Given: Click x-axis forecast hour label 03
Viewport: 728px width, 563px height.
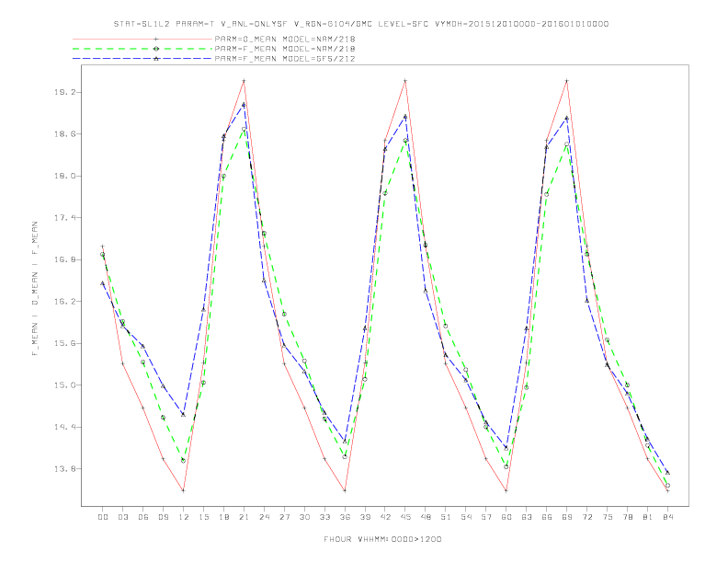Looking at the screenshot, I should coord(122,517).
